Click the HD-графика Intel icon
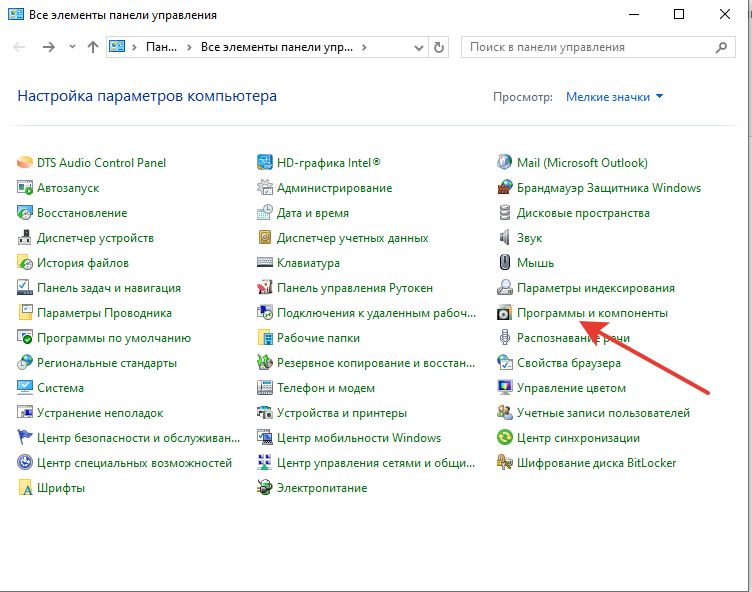Screen dimensions: 752x592 click(265, 163)
